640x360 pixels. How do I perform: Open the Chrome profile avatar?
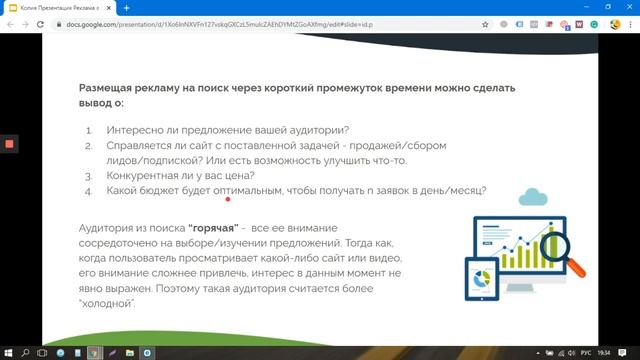click(615, 24)
